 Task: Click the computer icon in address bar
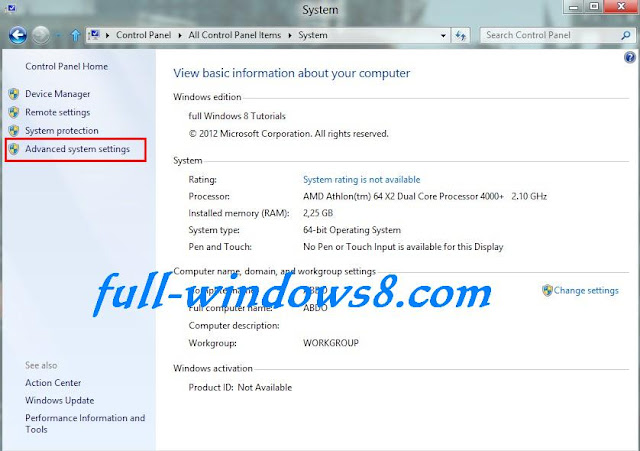[x=94, y=35]
